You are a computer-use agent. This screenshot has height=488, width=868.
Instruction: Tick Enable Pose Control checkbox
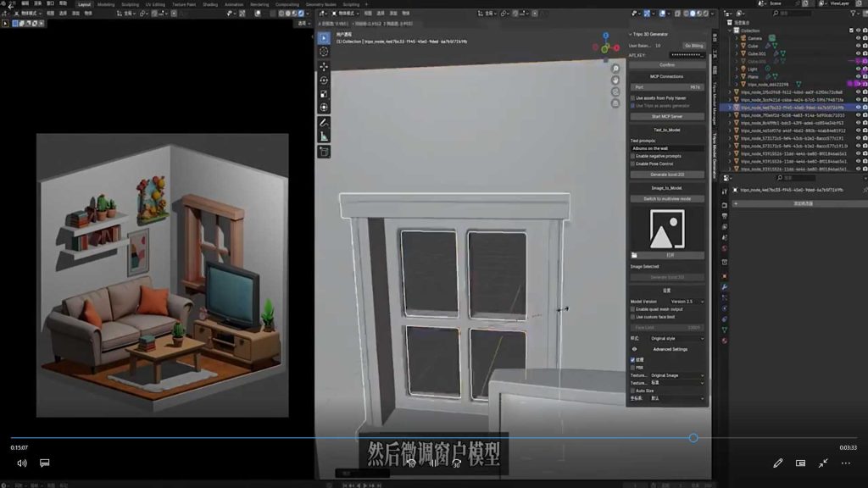(632, 164)
